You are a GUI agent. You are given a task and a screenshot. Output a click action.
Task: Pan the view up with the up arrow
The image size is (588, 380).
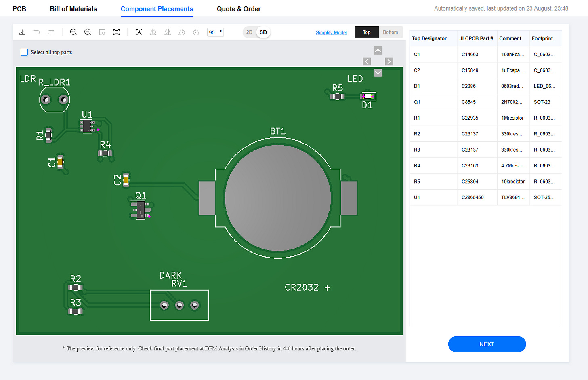378,51
